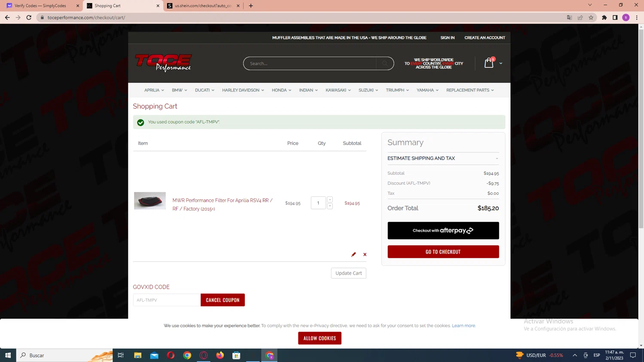Image resolution: width=644 pixels, height=362 pixels.
Task: Open the tab search dropdown chevron
Action: point(590,5)
